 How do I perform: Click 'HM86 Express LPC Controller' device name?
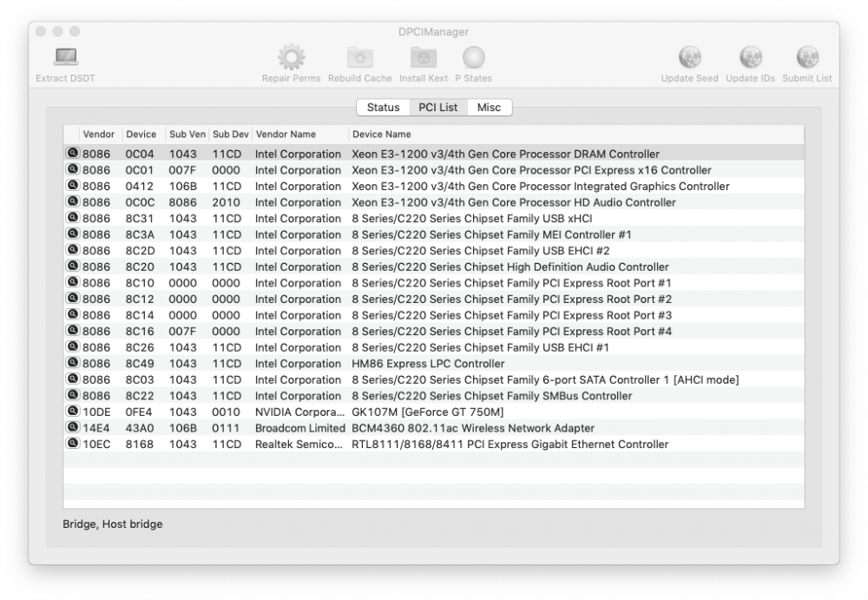(428, 364)
